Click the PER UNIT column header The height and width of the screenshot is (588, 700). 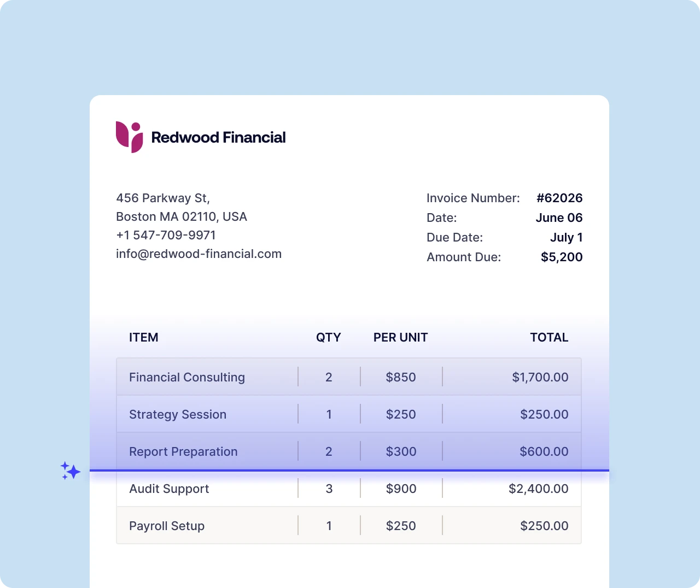(400, 337)
